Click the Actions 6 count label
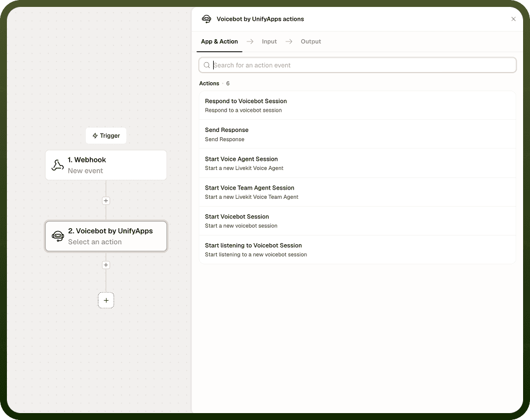The height and width of the screenshot is (420, 530). [x=214, y=83]
